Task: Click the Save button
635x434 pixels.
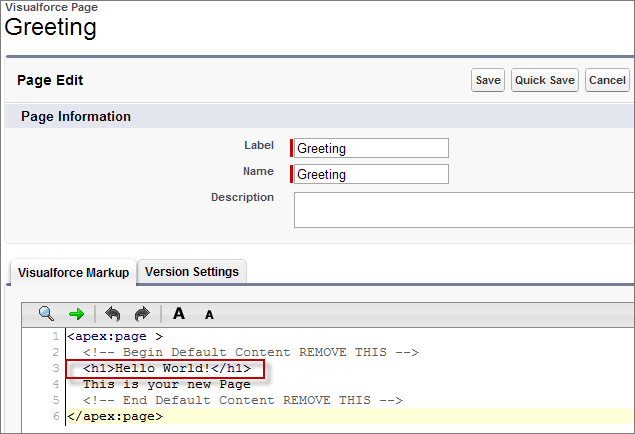Action: pos(488,80)
